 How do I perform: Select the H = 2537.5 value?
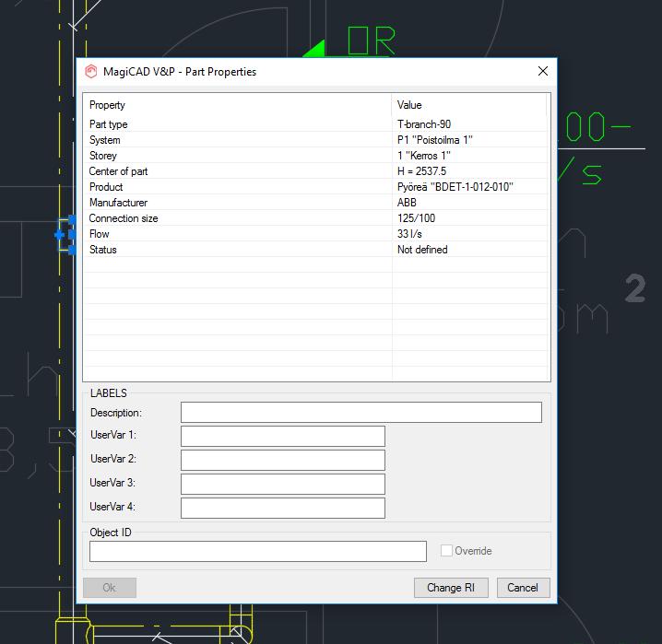click(x=421, y=171)
